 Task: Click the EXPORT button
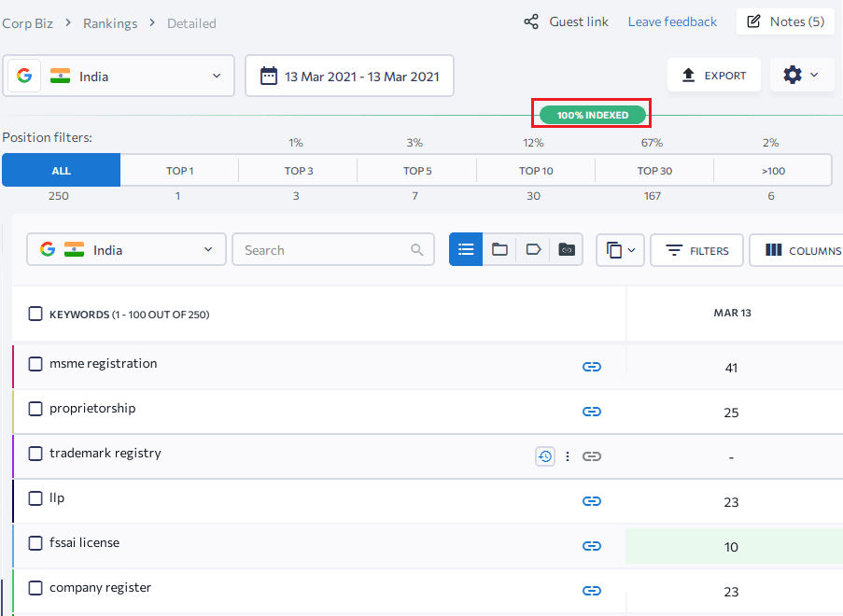pos(714,75)
